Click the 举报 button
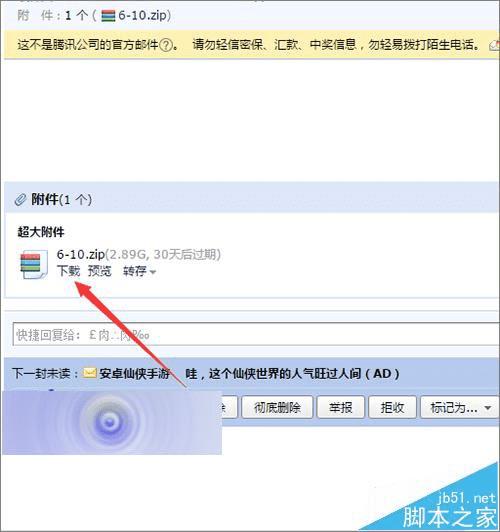Image resolution: width=500 pixels, height=532 pixels. pyautogui.click(x=341, y=407)
